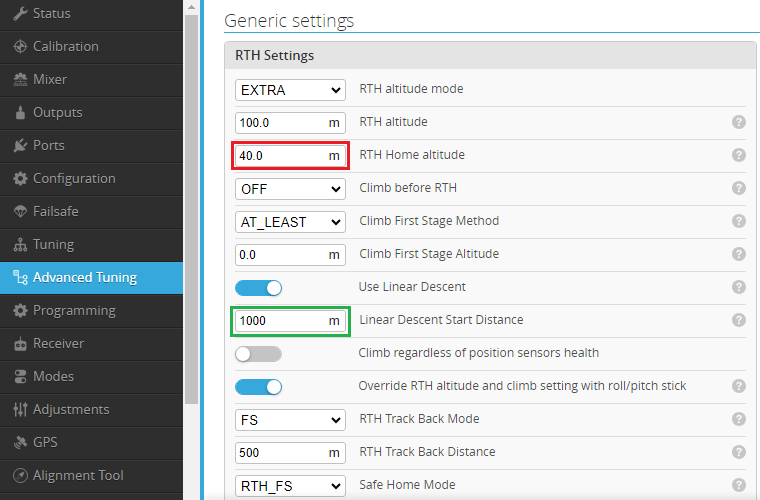Click the Mixer icon in the sidebar
Viewport: 760px width, 500px height.
tap(20, 79)
